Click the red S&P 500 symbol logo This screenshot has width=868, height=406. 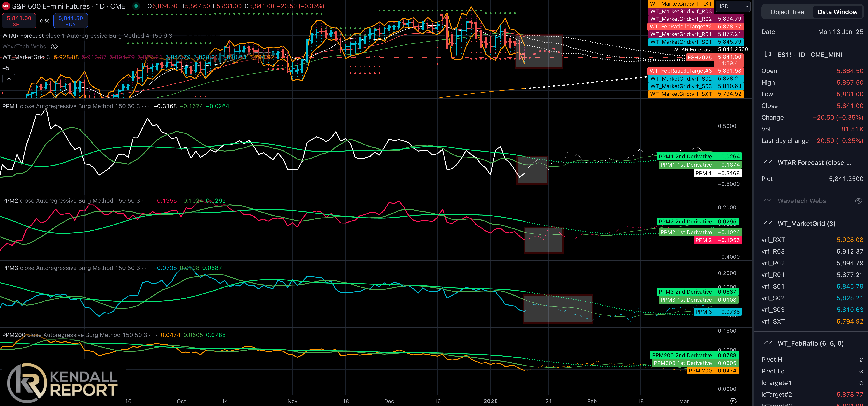point(6,6)
